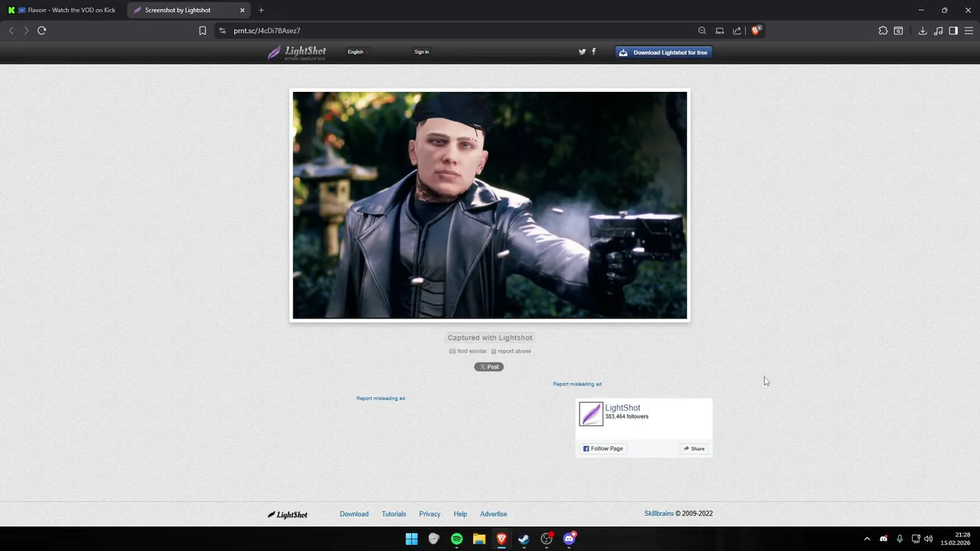Click the volume speaker icon in tray
The width and height of the screenshot is (980, 551).
928,539
